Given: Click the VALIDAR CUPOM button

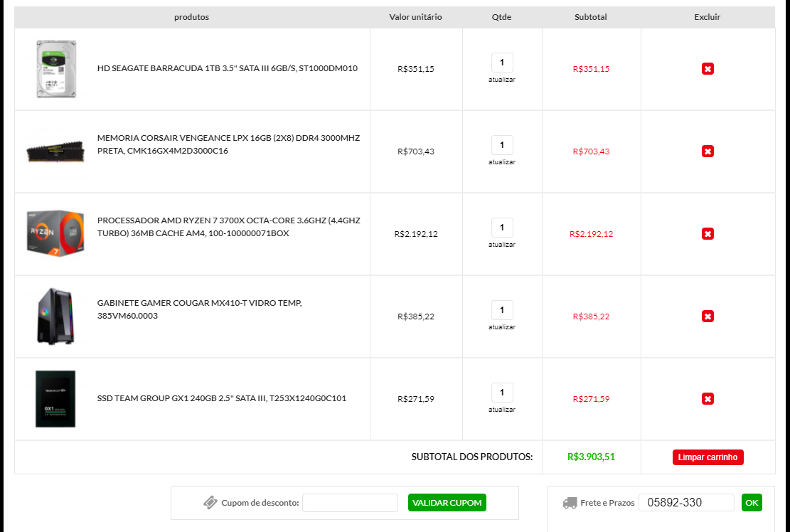Looking at the screenshot, I should point(447,503).
